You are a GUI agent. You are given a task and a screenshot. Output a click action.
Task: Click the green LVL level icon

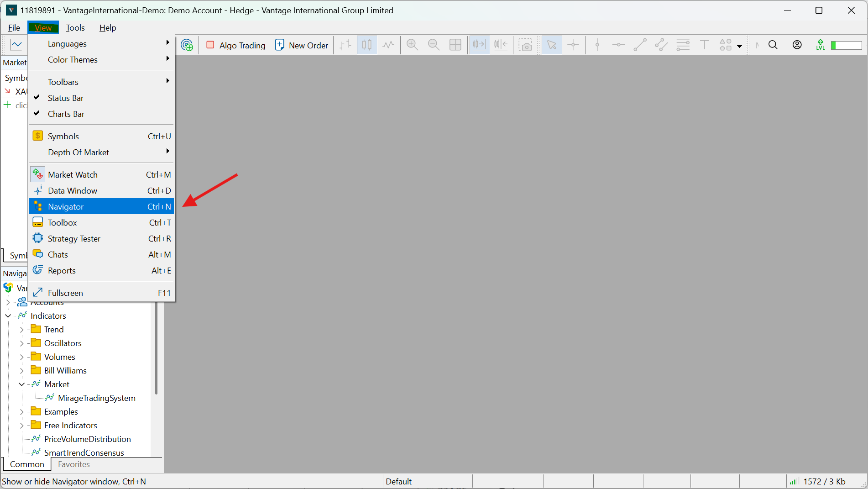click(821, 45)
